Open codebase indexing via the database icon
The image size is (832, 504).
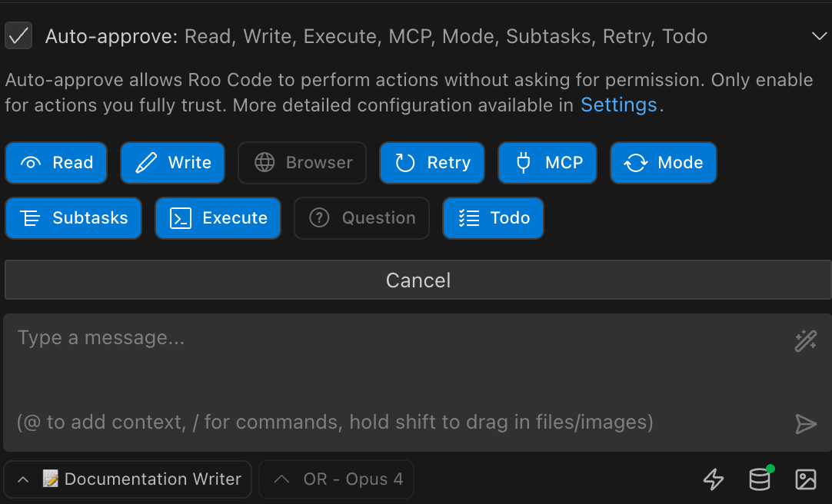coord(759,479)
